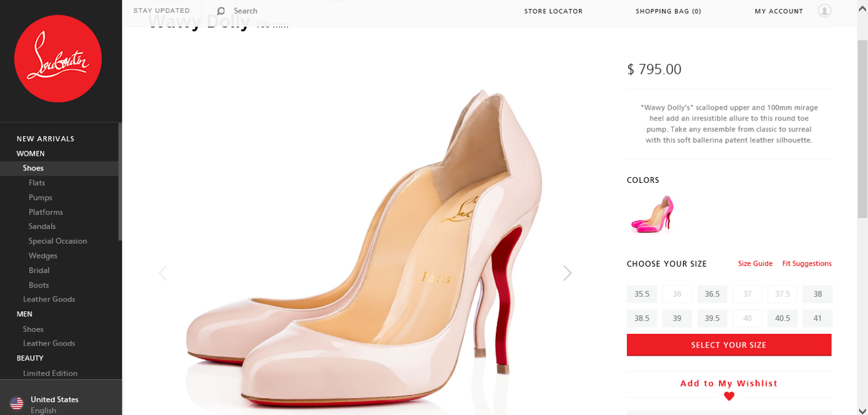
Task: Open the Shopping Bag link
Action: tap(668, 11)
